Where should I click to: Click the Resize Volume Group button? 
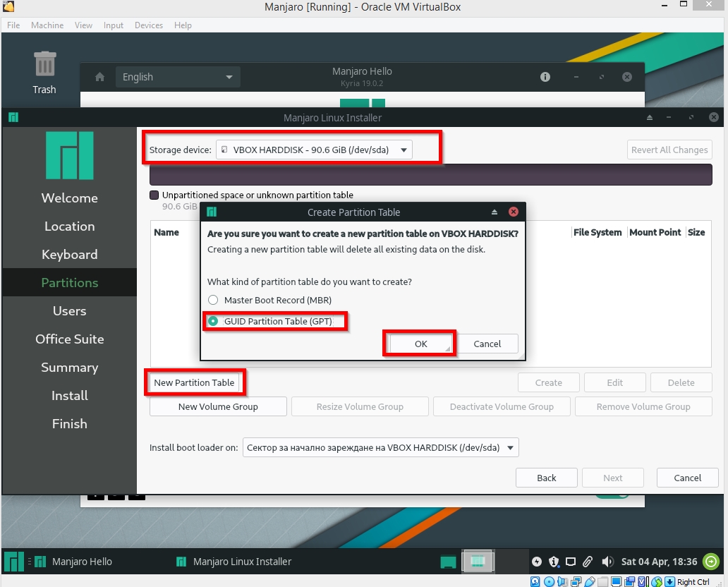pos(360,406)
